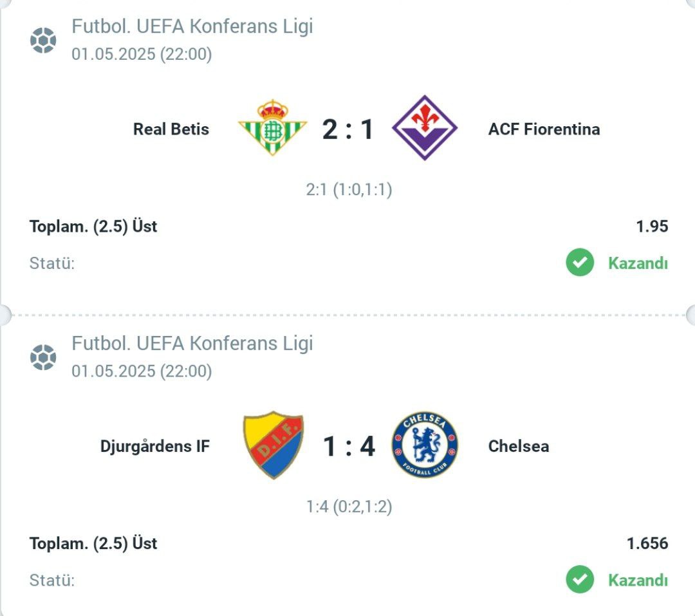Open second Futbol. UEFA Konferans Ligi heading
The height and width of the screenshot is (616, 695).
tap(192, 343)
